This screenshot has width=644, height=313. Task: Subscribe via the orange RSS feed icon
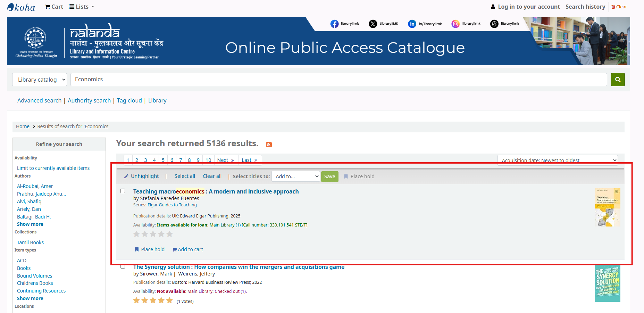(269, 145)
